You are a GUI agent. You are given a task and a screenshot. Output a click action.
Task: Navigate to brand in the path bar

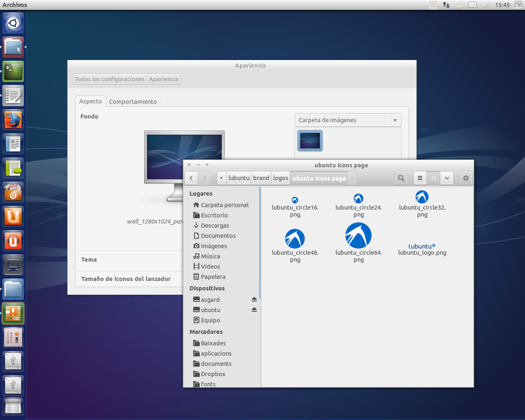click(x=261, y=178)
